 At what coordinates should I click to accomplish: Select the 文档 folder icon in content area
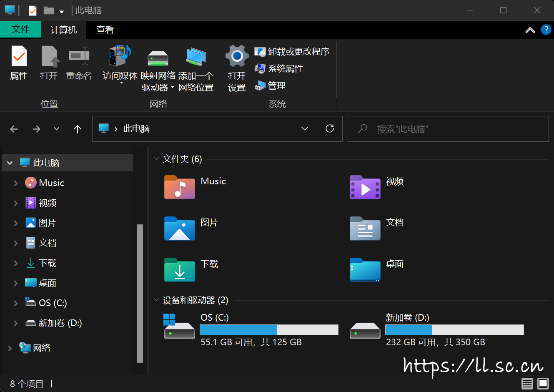(x=365, y=229)
